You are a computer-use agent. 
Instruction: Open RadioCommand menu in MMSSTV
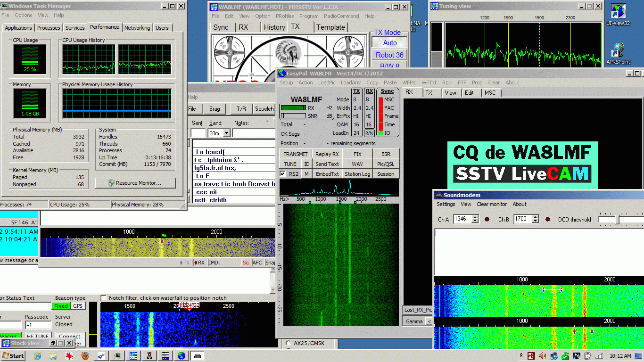(x=342, y=16)
